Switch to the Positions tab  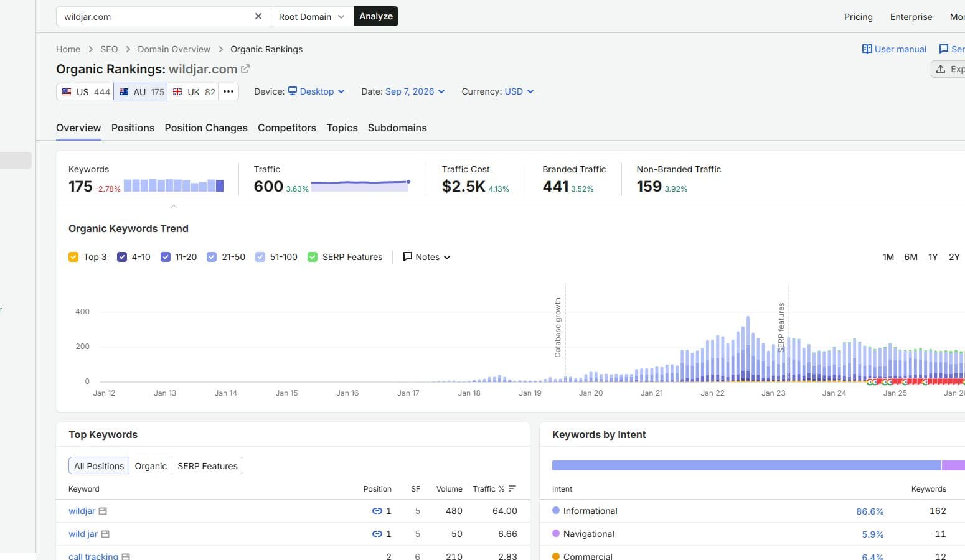coord(133,128)
